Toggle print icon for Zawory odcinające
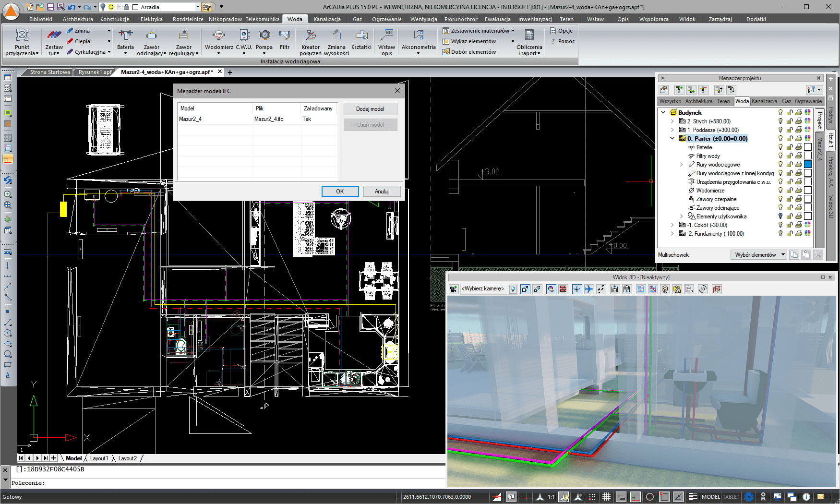The image size is (840, 504). [x=799, y=208]
